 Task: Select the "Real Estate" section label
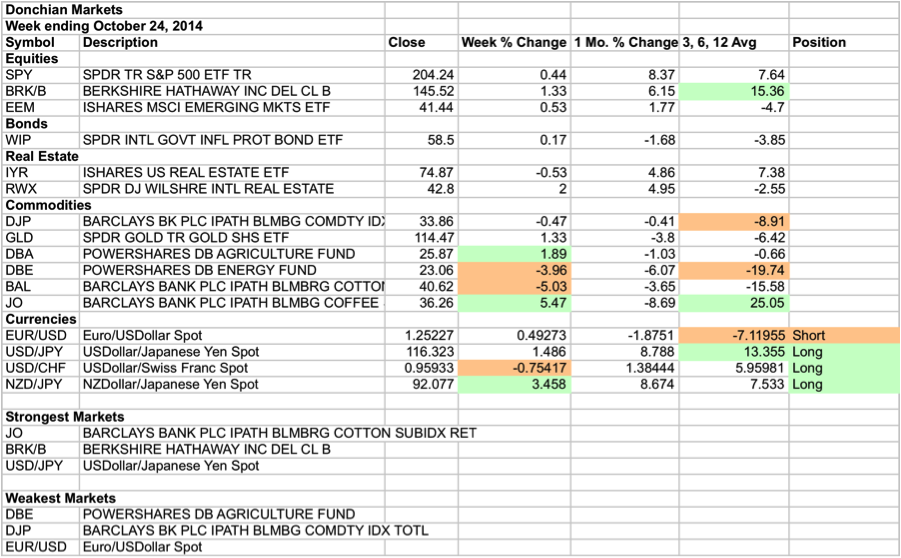[41, 156]
